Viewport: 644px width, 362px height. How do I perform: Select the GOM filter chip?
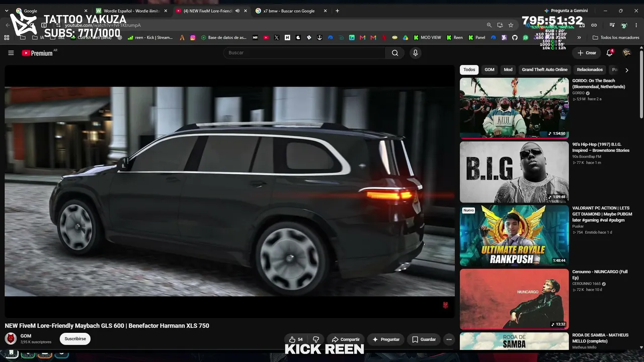point(490,70)
